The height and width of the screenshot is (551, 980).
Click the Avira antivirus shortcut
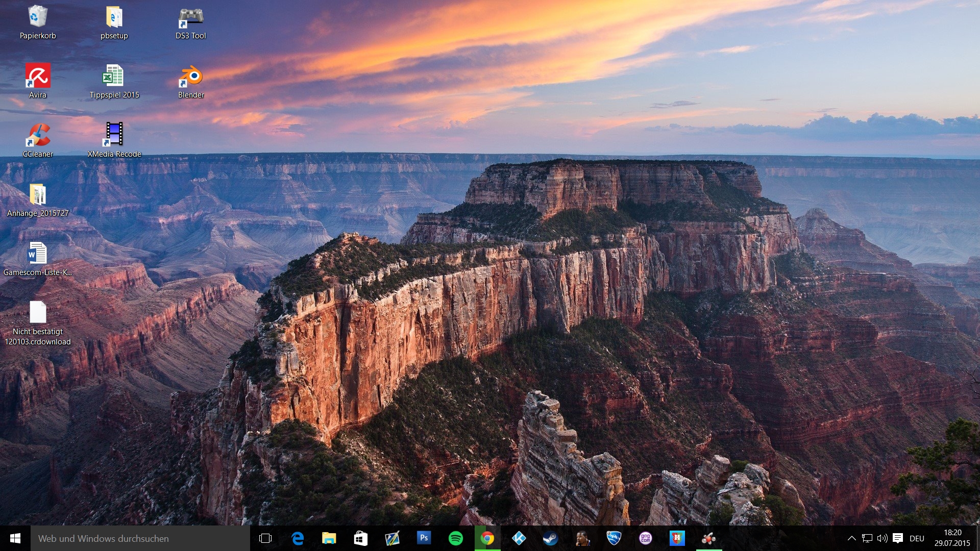click(x=38, y=77)
